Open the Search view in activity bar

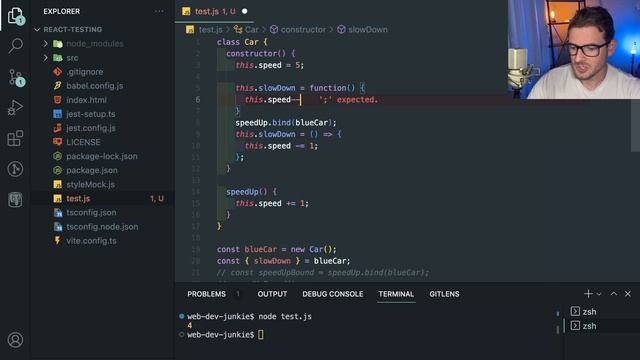pyautogui.click(x=16, y=45)
